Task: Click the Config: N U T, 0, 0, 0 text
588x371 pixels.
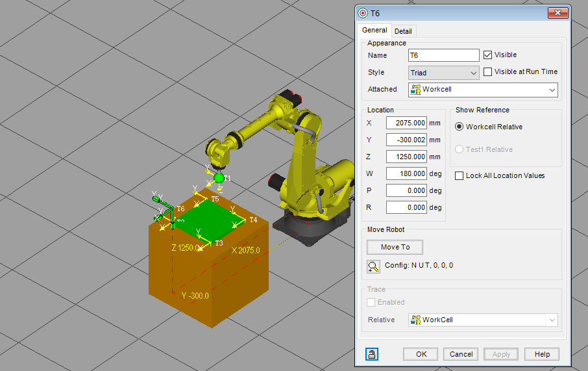Action: 419,266
